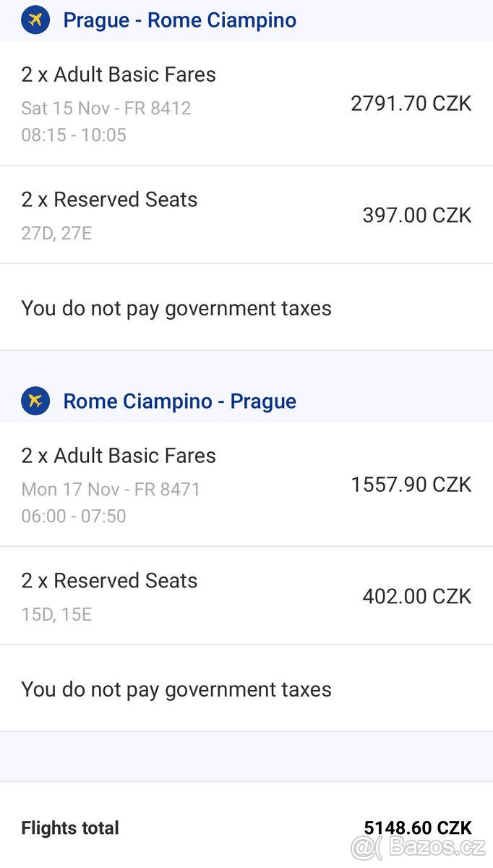Image resolution: width=493 pixels, height=868 pixels.
Task: Click the Rome Ciampino - Prague plane icon
Action: (35, 401)
